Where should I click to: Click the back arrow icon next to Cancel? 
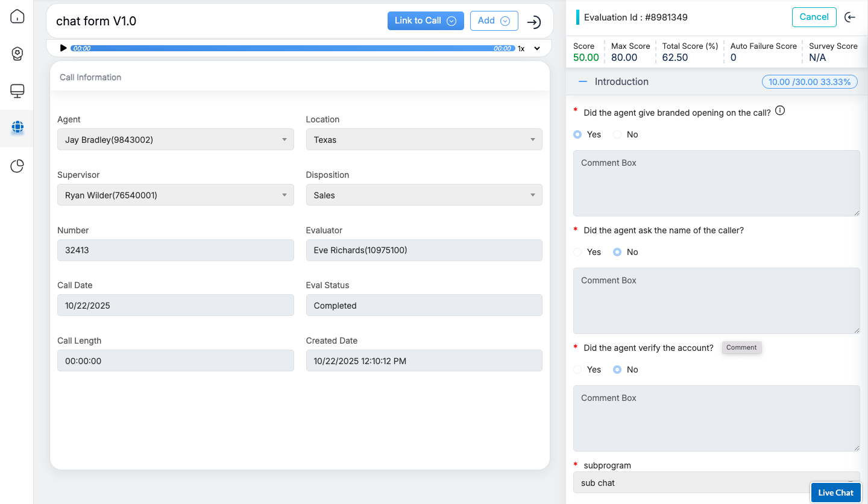point(850,17)
